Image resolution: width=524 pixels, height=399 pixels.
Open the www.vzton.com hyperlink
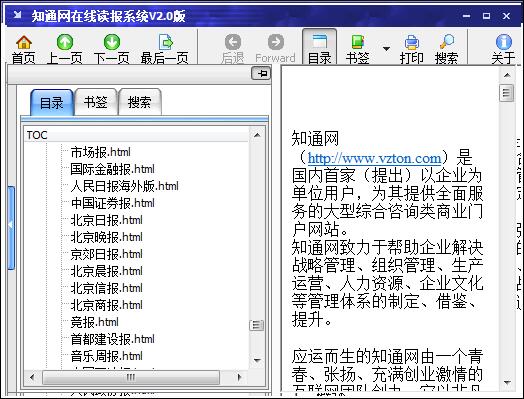(374, 158)
